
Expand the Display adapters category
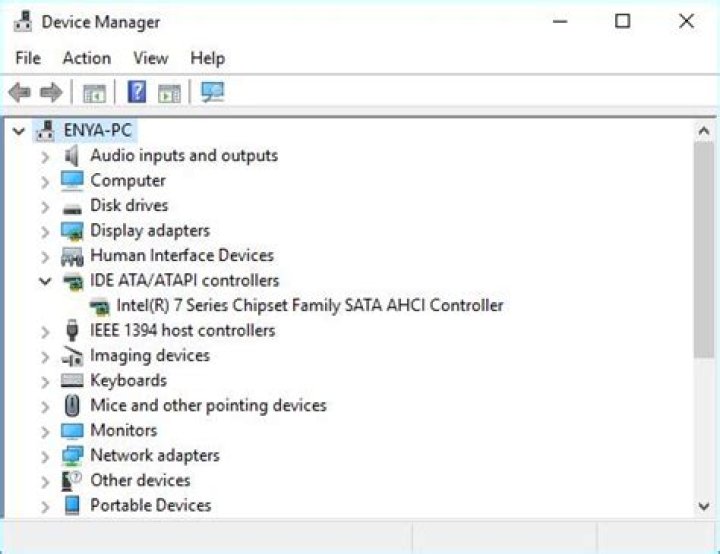pyautogui.click(x=45, y=231)
